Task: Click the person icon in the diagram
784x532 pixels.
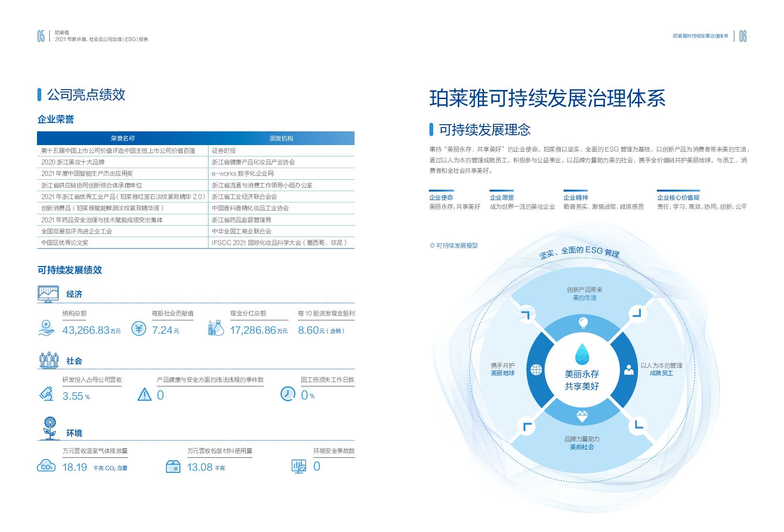Action: 629,370
